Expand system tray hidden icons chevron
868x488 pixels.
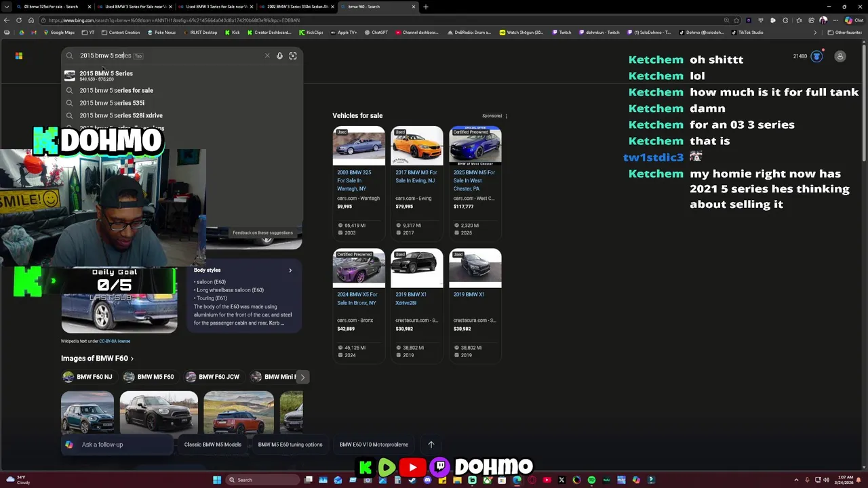point(796,480)
